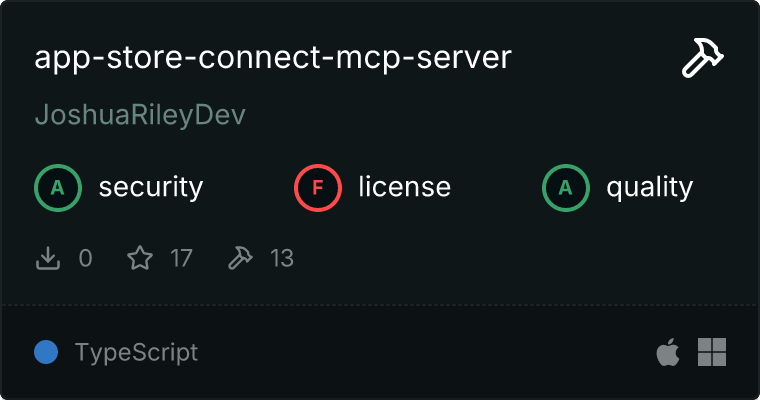This screenshot has height=400, width=760.
Task: Click the star count number 17
Action: 181,259
